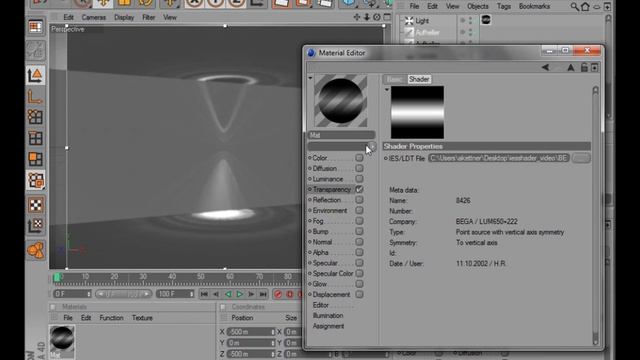Click the Material Editor back arrow icon
Viewport: 640px width, 360px height.
point(545,67)
